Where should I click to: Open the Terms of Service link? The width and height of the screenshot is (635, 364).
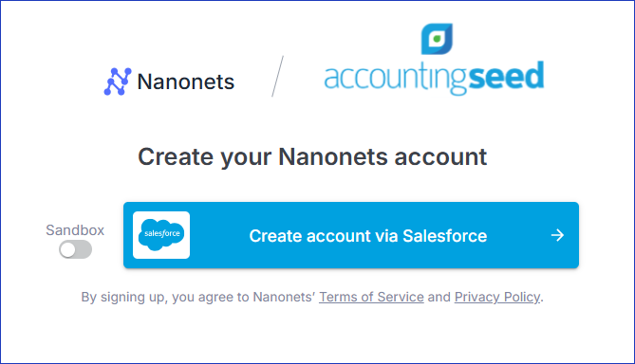tap(371, 297)
